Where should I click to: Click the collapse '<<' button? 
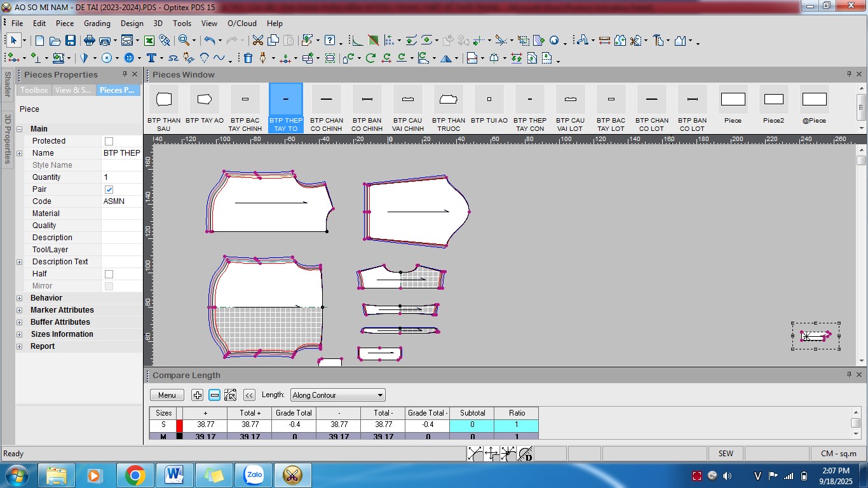(249, 395)
